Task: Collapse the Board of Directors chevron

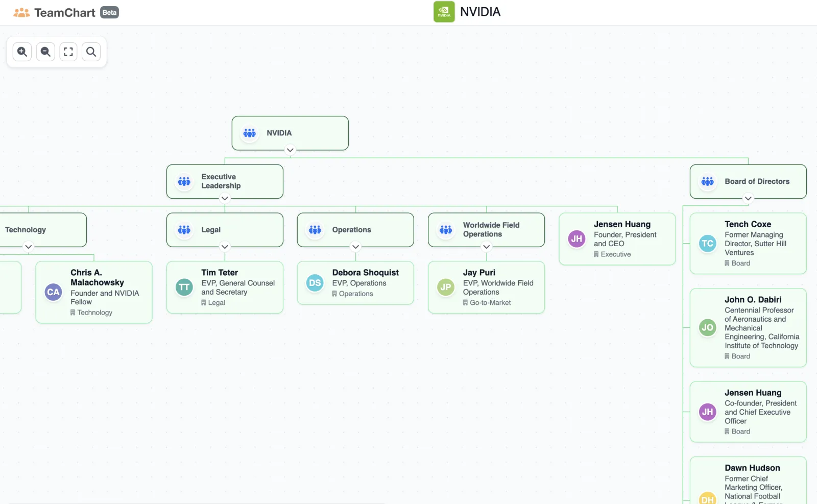Action: (x=748, y=199)
